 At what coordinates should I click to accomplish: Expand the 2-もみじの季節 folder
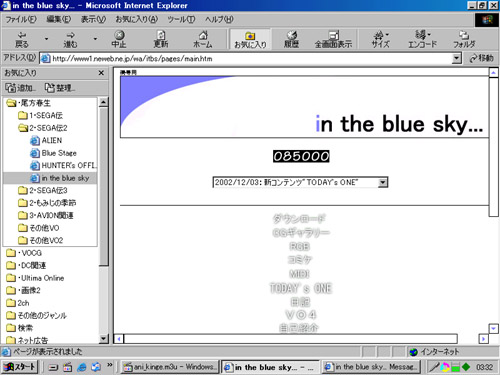(47, 203)
